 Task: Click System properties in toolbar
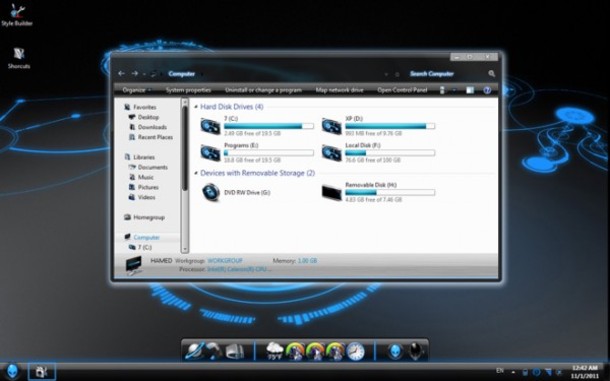pos(188,90)
